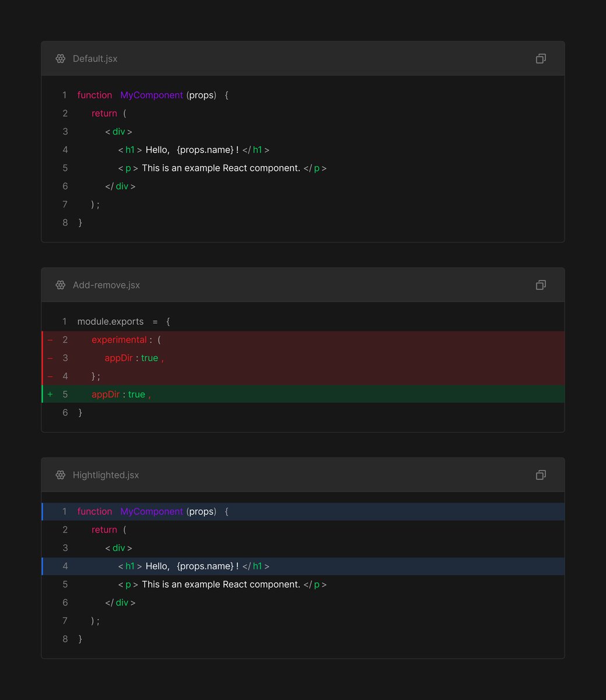Click '(props)' in Default.jsx line 1
The width and height of the screenshot is (606, 700).
(x=201, y=95)
